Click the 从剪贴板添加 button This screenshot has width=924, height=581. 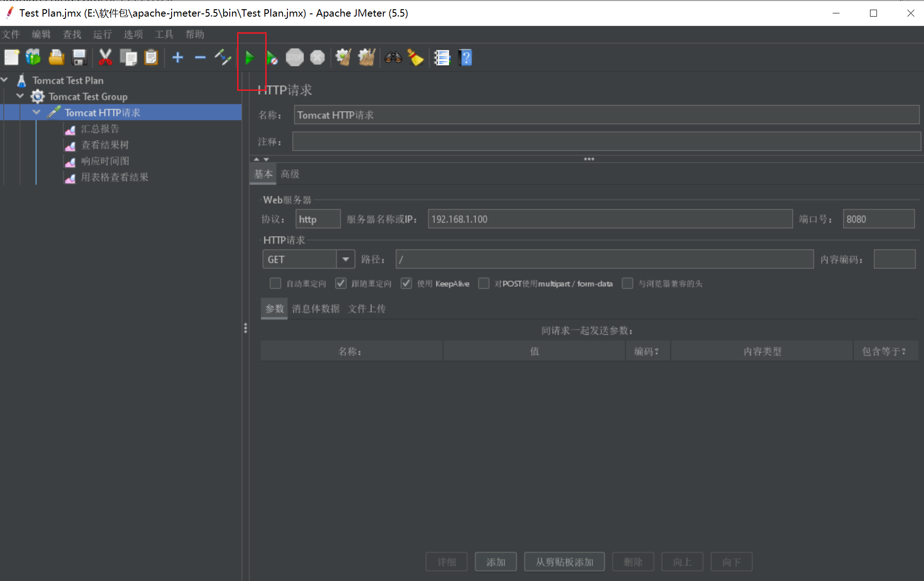[x=564, y=562]
